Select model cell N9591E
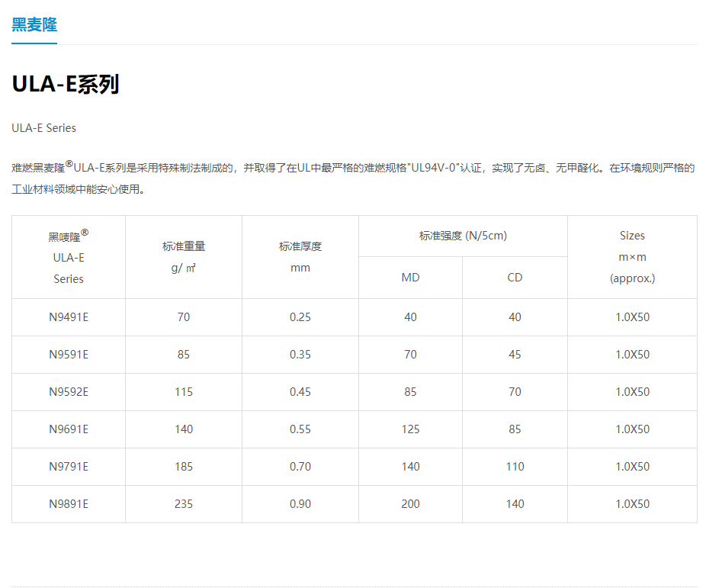Viewport: 706px width, 588px height. coord(69,355)
